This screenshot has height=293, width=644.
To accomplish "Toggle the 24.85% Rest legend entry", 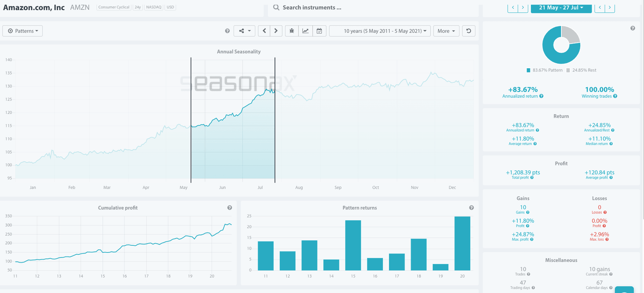I will (581, 70).
